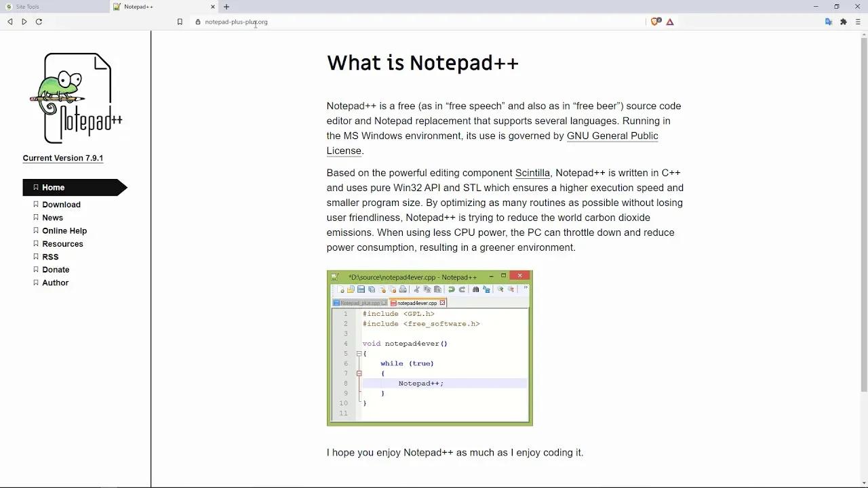Click the scrollbar down arrow

coord(863,483)
